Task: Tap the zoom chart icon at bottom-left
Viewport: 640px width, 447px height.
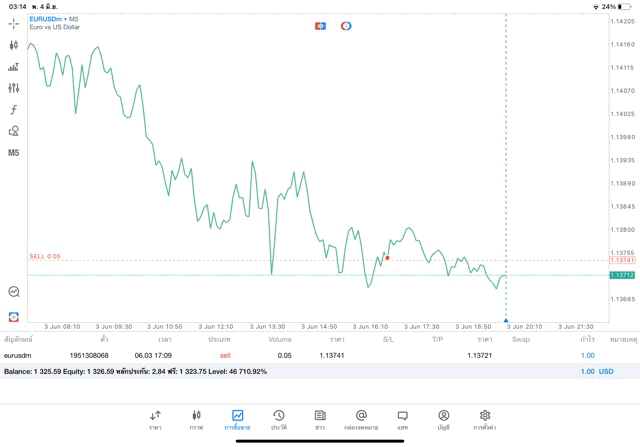Action: [x=14, y=292]
